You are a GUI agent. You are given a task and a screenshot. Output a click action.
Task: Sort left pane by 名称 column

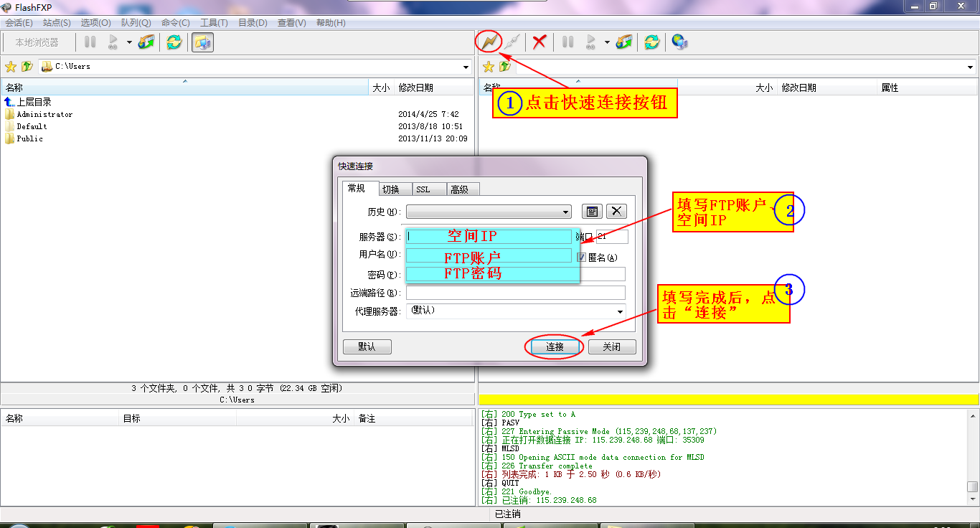184,88
